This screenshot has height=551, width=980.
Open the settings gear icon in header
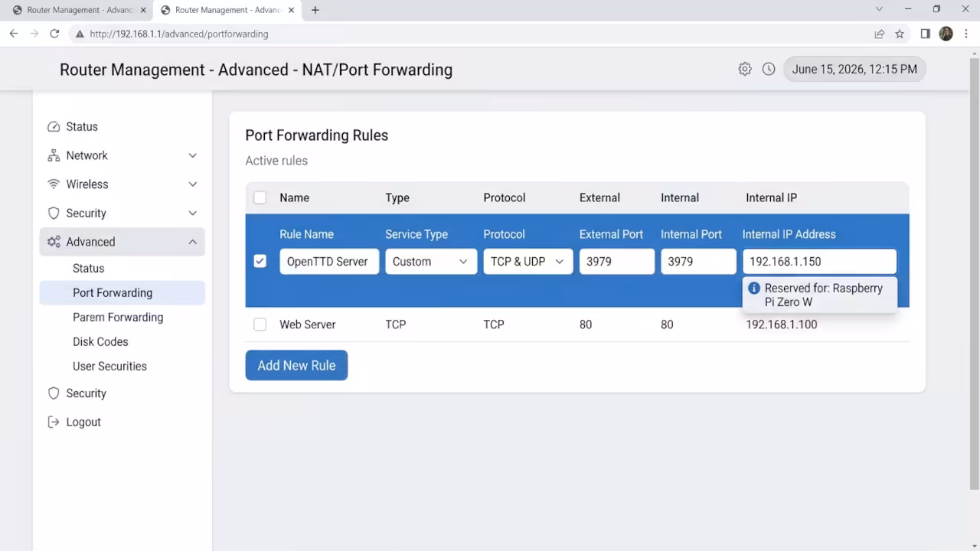[744, 69]
